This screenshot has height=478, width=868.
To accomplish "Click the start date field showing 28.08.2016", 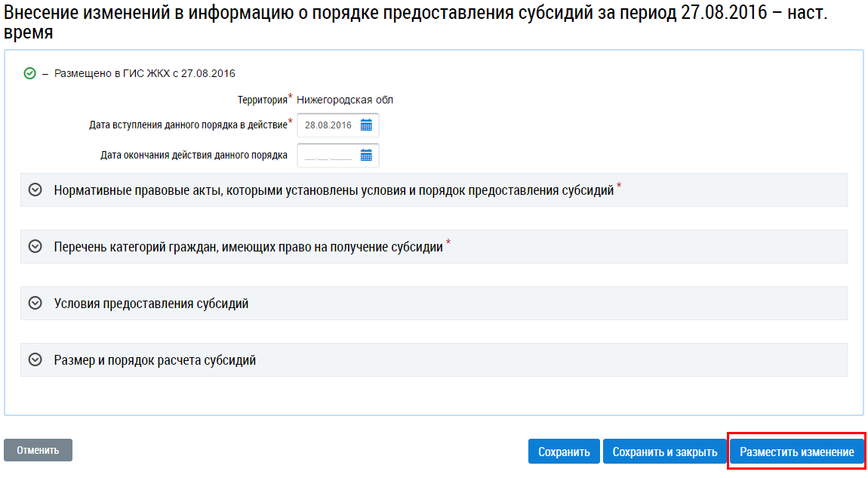I will click(x=328, y=125).
